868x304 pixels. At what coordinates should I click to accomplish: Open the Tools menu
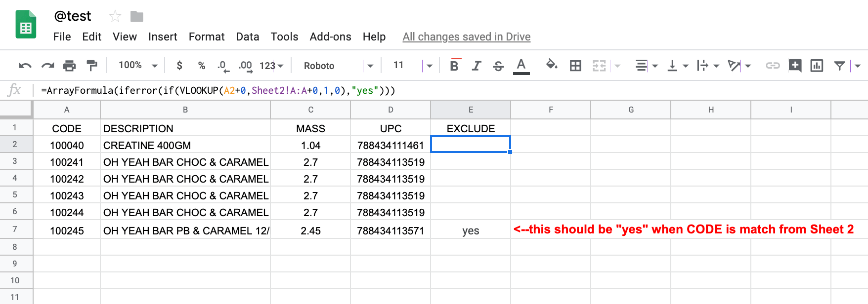(x=284, y=37)
